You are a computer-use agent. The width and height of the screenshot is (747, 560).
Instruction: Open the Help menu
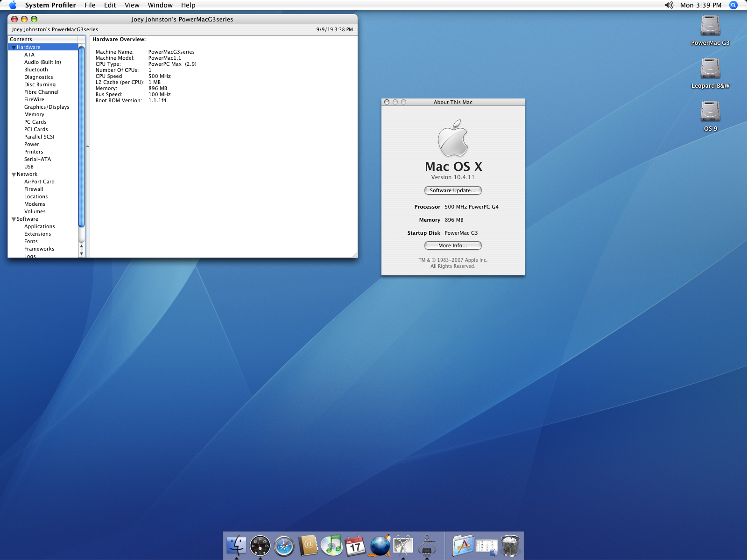click(x=188, y=5)
